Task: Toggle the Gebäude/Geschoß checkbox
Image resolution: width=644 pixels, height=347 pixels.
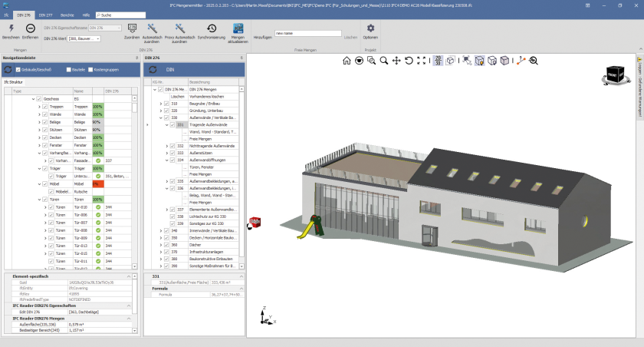Action: click(x=18, y=70)
